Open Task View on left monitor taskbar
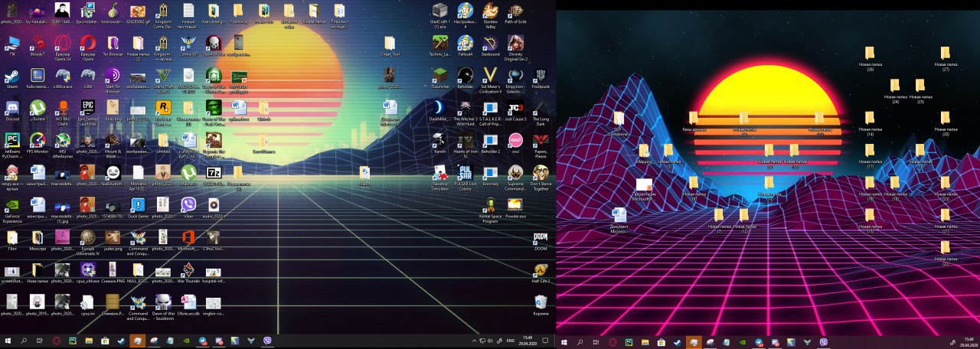 (x=40, y=341)
